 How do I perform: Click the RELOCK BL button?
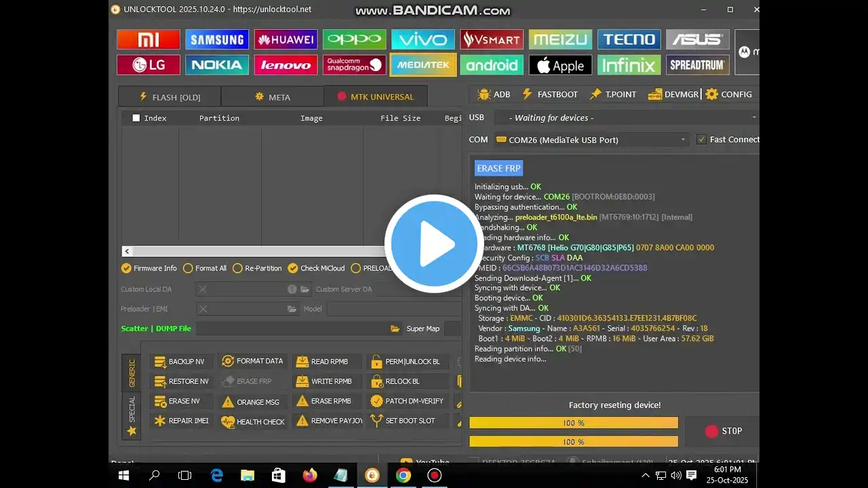point(407,382)
